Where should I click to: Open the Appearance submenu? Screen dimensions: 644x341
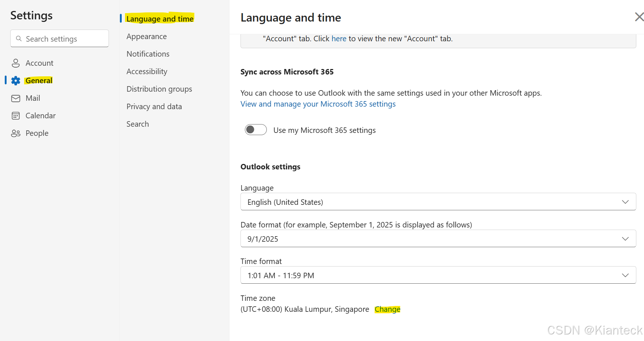[147, 37]
